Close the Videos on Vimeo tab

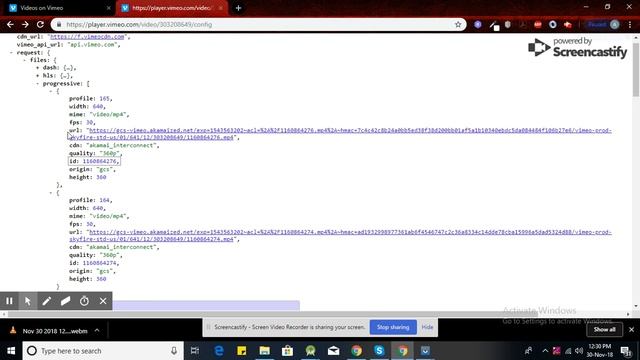108,8
